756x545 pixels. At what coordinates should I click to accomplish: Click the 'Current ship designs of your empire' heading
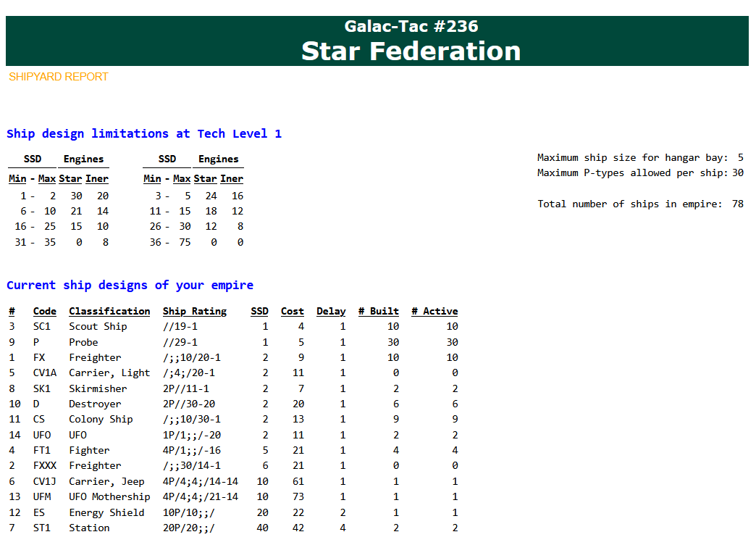pos(130,285)
